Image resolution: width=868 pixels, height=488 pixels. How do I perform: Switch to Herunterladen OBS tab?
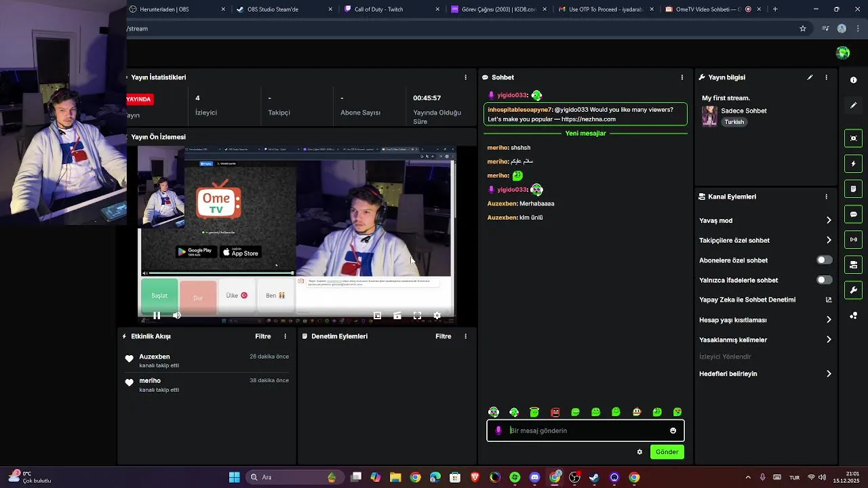178,9
